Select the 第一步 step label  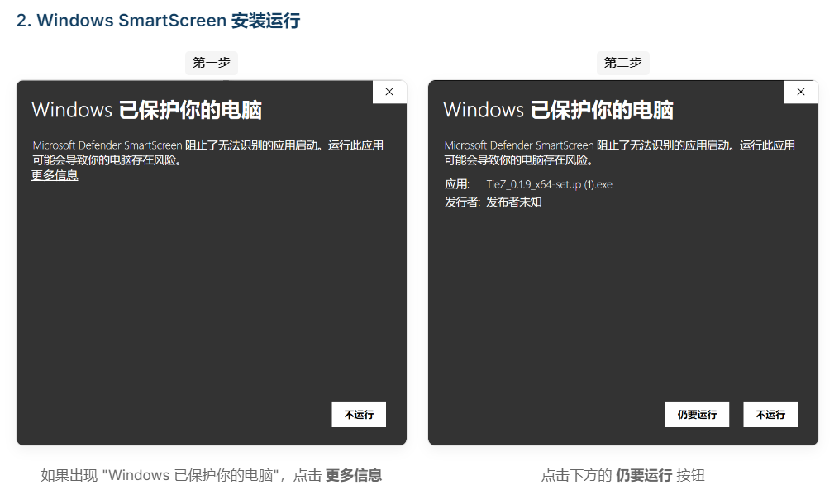212,63
